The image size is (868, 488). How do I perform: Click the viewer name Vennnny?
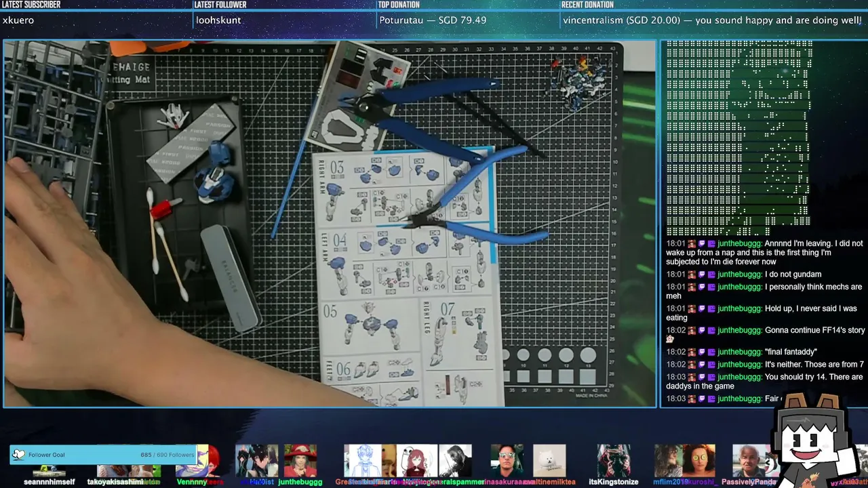191,482
